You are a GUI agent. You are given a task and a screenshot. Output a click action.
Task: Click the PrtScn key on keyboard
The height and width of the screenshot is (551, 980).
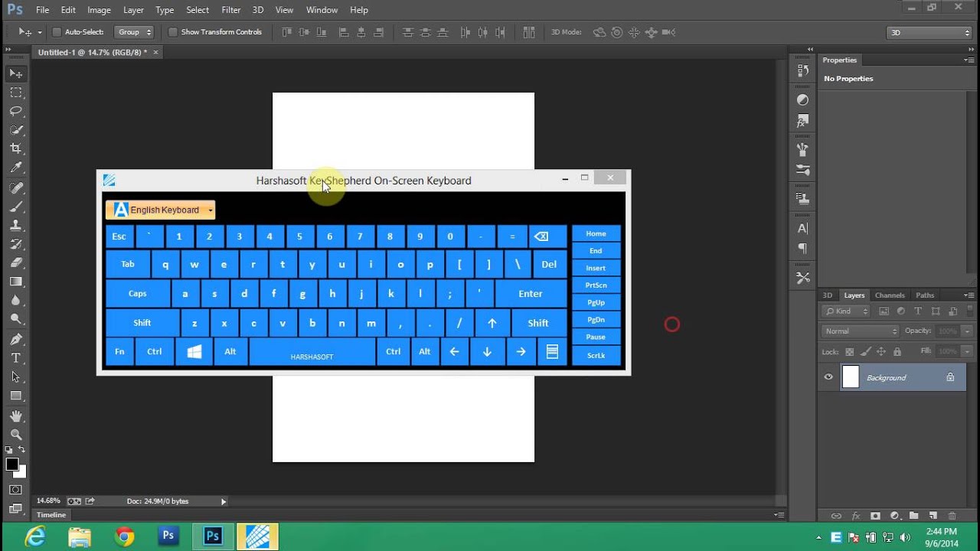tap(596, 285)
